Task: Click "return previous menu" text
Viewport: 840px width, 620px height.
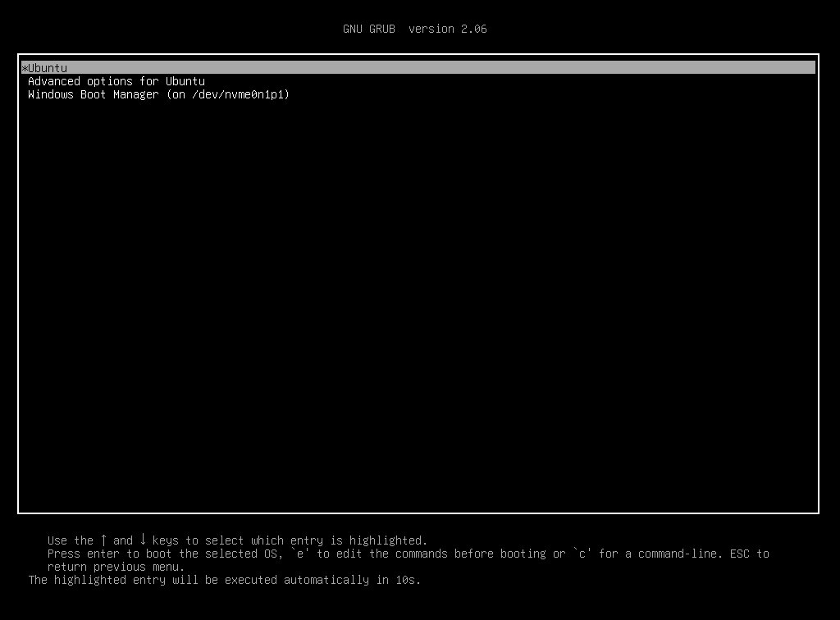Action: [116, 567]
